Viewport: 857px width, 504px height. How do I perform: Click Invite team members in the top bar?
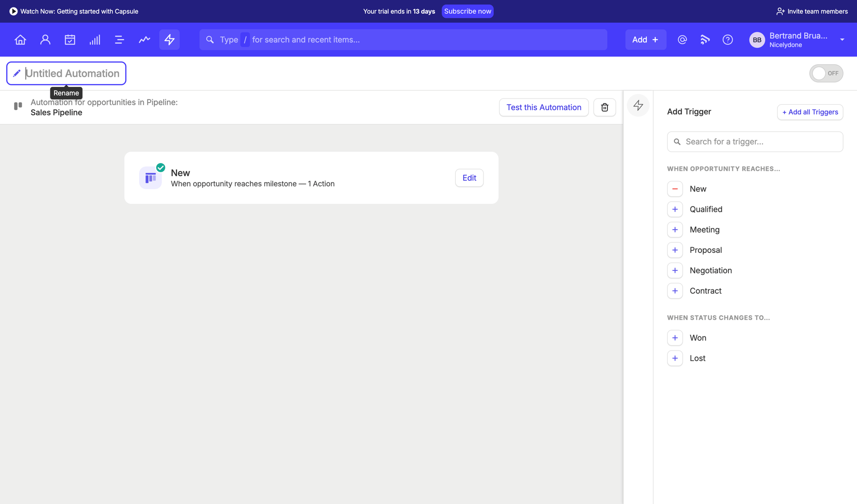click(811, 11)
